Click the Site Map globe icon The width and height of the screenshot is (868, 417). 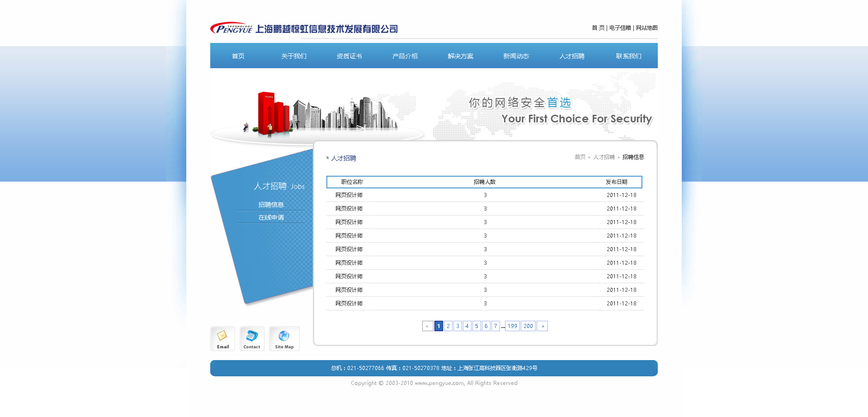pos(284,338)
